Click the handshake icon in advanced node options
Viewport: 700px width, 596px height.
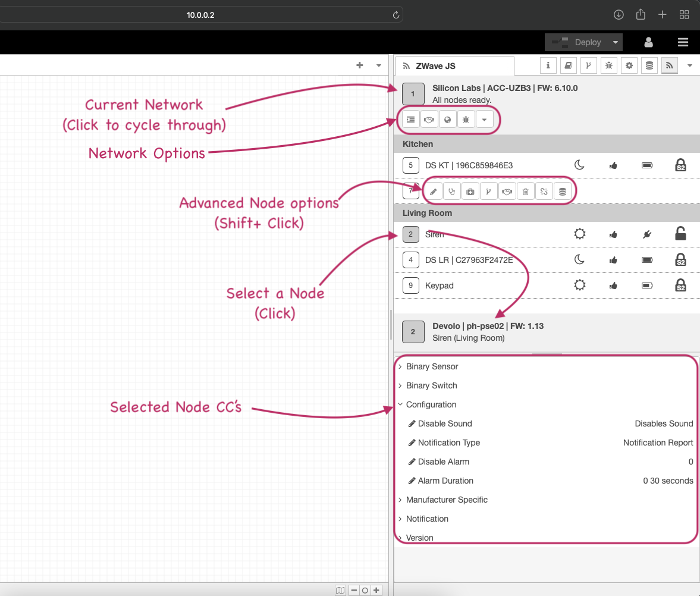pyautogui.click(x=507, y=192)
